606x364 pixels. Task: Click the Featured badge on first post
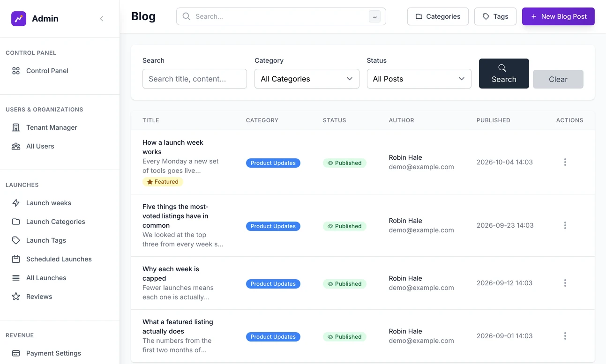(x=163, y=182)
